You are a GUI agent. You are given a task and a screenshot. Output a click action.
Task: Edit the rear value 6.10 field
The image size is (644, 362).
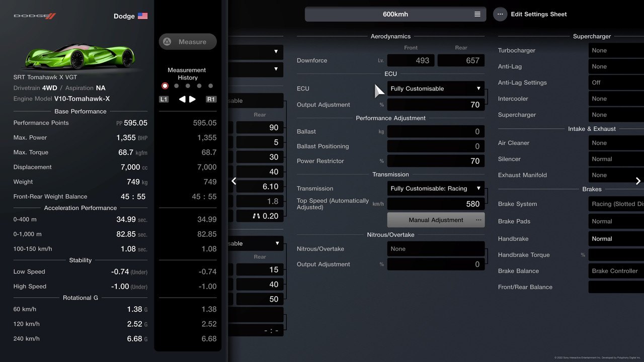pyautogui.click(x=260, y=187)
